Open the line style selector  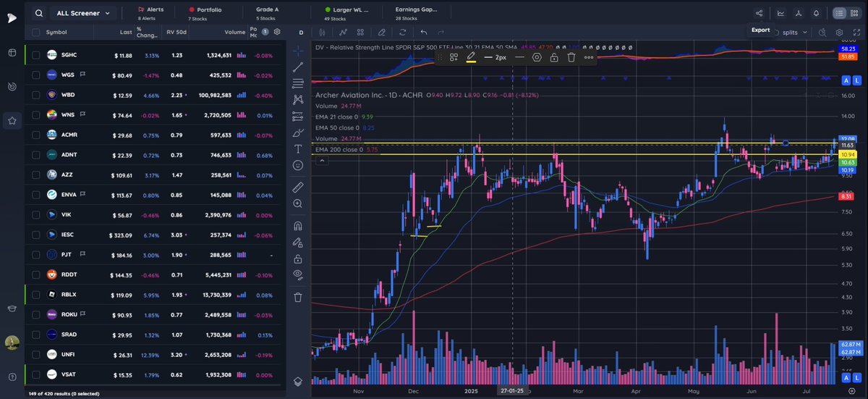pyautogui.click(x=519, y=56)
